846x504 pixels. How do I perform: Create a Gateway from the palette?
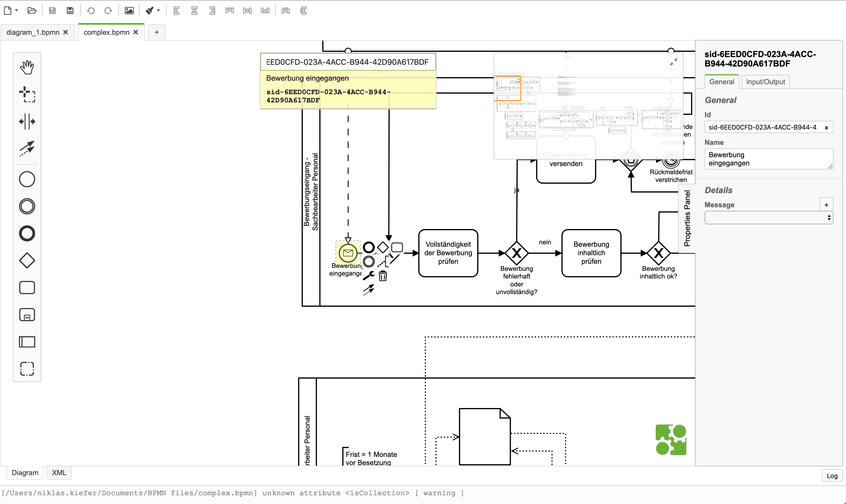click(x=27, y=261)
